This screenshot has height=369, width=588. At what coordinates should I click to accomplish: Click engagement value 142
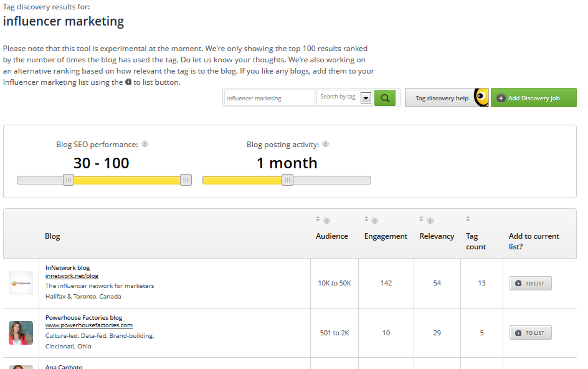tap(386, 283)
